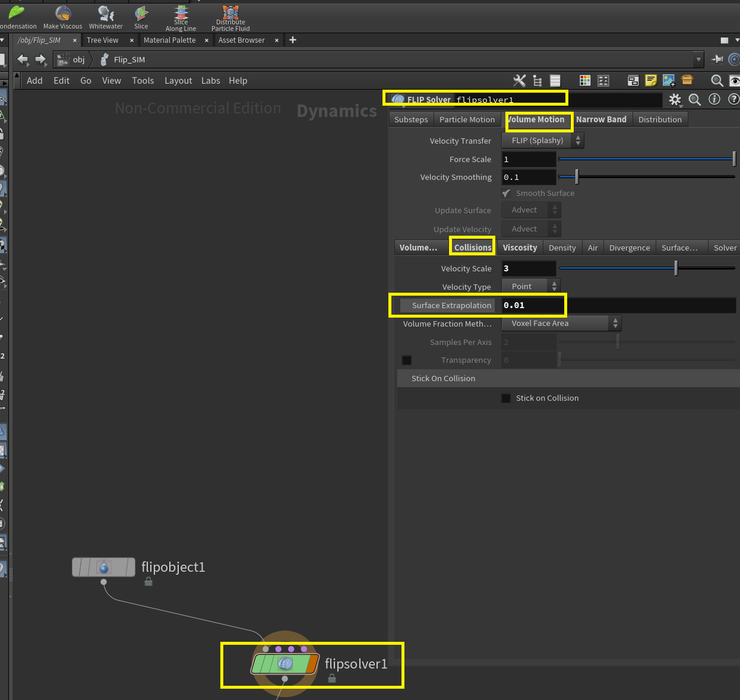Toggle the left bypass flag on flipobject1 node
Image resolution: width=740 pixels, height=700 pixels.
[78, 567]
